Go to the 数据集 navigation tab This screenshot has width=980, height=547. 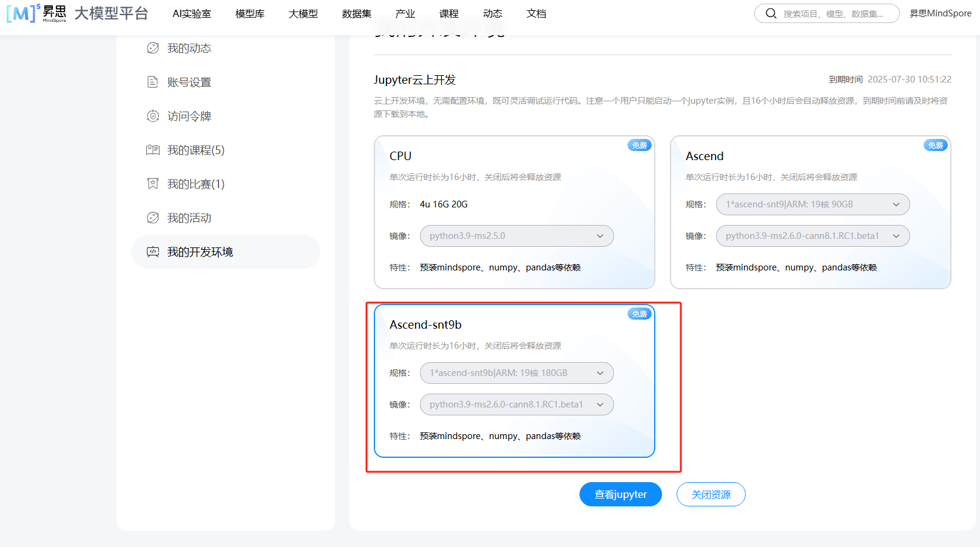point(357,13)
